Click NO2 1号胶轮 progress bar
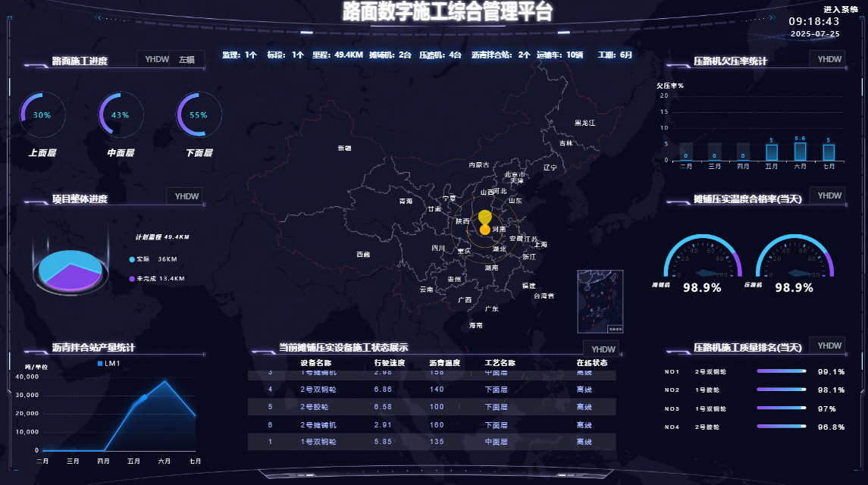This screenshot has width=868, height=485. pos(781,390)
